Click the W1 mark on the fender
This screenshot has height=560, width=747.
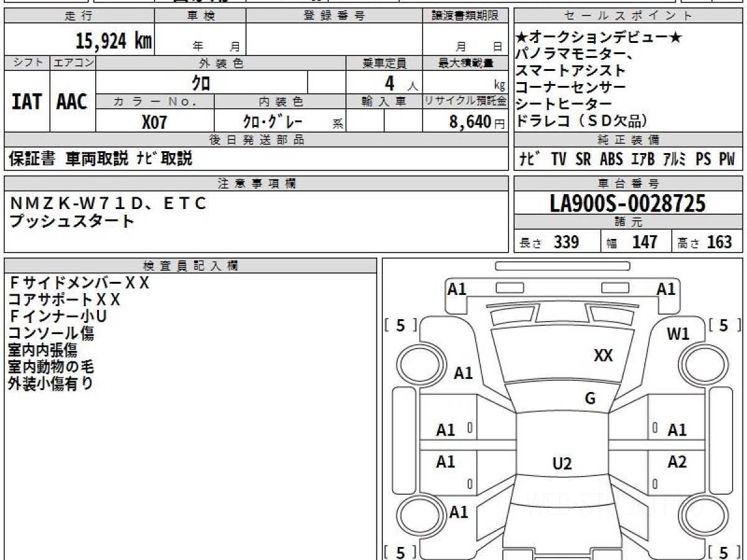(678, 334)
